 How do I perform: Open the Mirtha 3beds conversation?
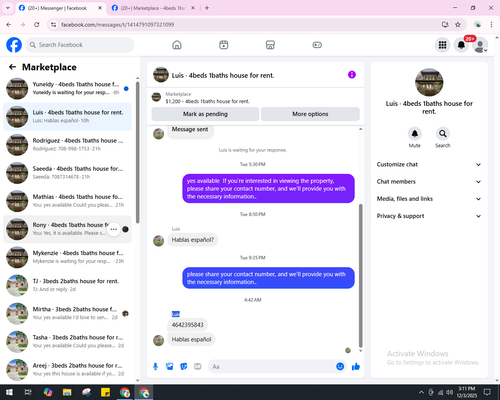click(x=67, y=313)
